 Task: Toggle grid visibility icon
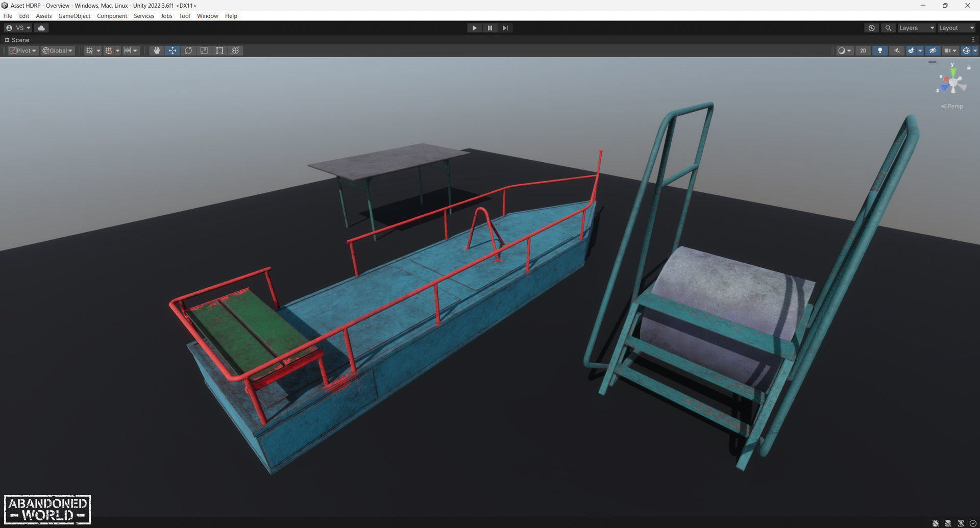[x=89, y=51]
